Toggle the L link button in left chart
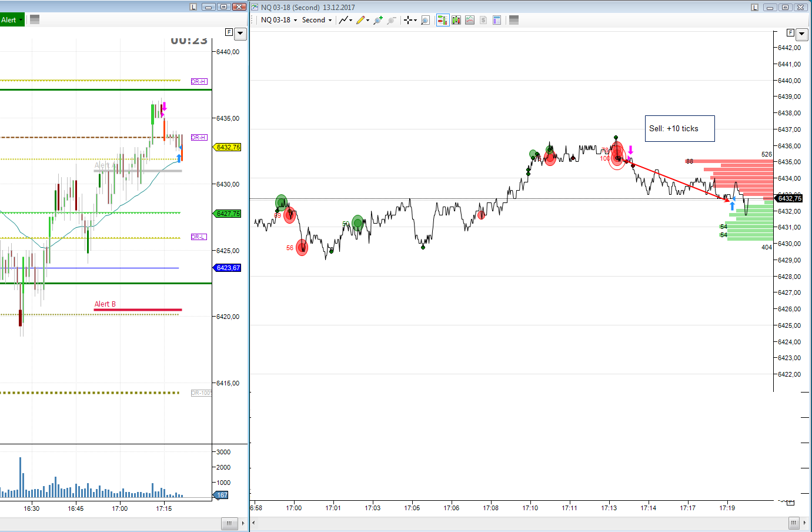 (193, 7)
